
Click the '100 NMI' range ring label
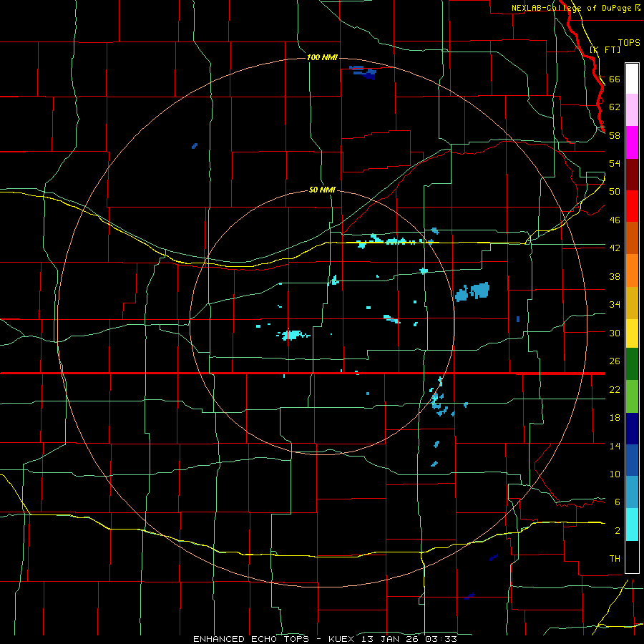(x=322, y=57)
